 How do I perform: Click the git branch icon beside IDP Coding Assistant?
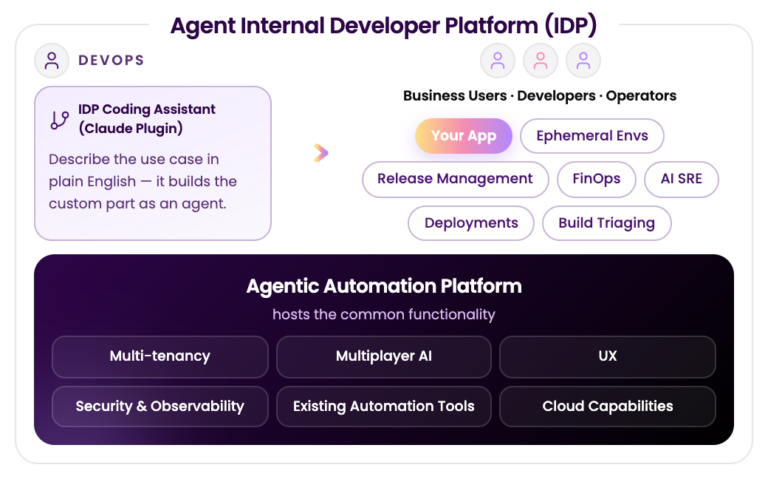pos(60,120)
